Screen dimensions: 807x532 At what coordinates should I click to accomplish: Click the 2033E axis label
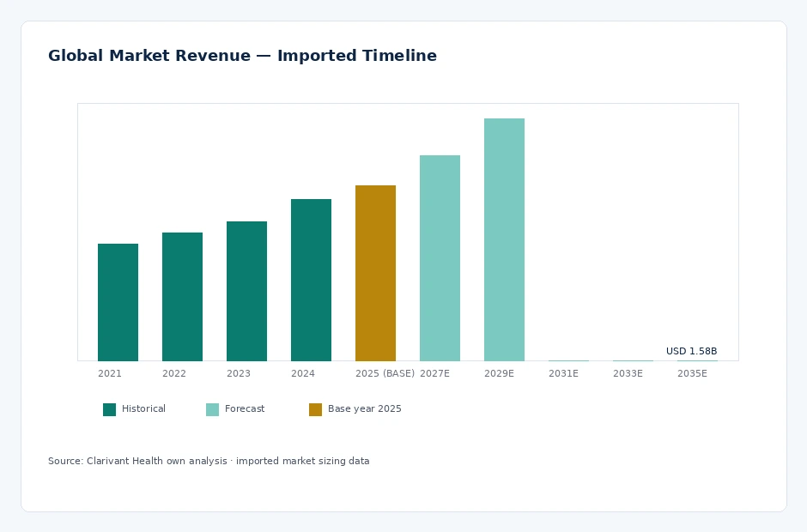click(x=628, y=373)
